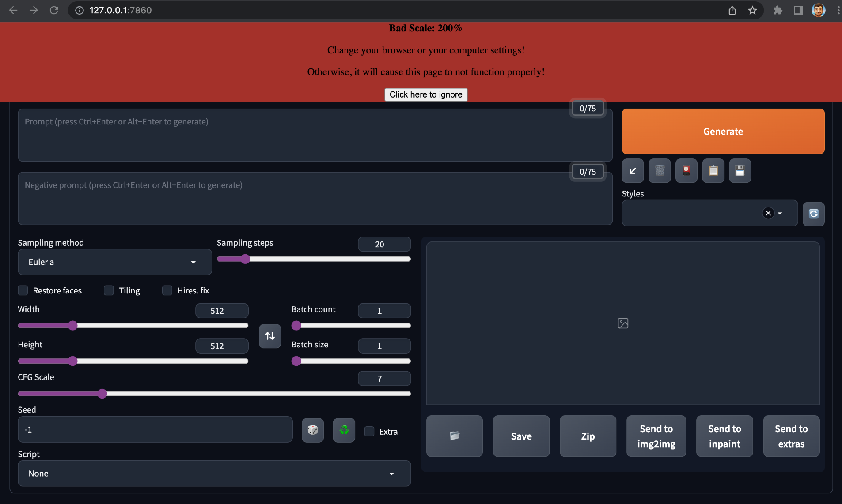Refresh the Styles list
Image resolution: width=842 pixels, height=504 pixels.
pos(814,214)
